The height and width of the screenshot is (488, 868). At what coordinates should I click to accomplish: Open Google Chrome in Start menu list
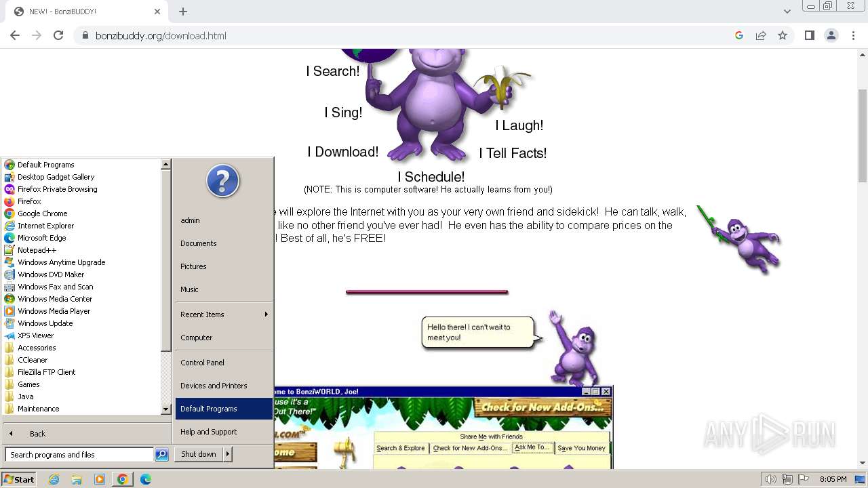point(42,213)
